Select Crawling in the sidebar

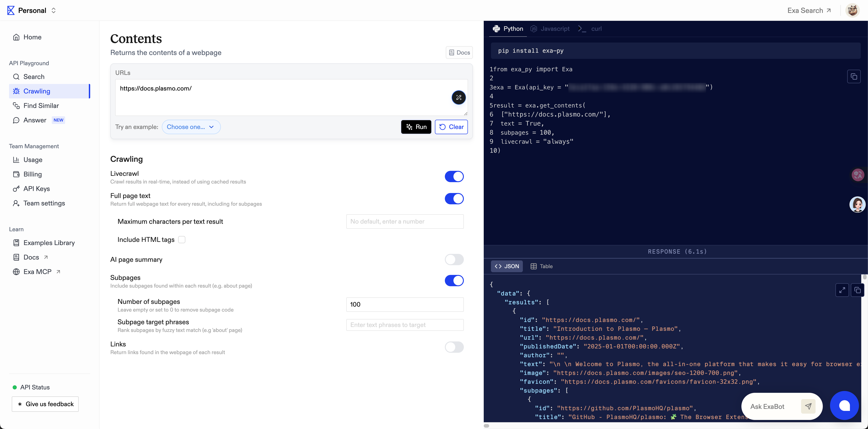coord(49,91)
